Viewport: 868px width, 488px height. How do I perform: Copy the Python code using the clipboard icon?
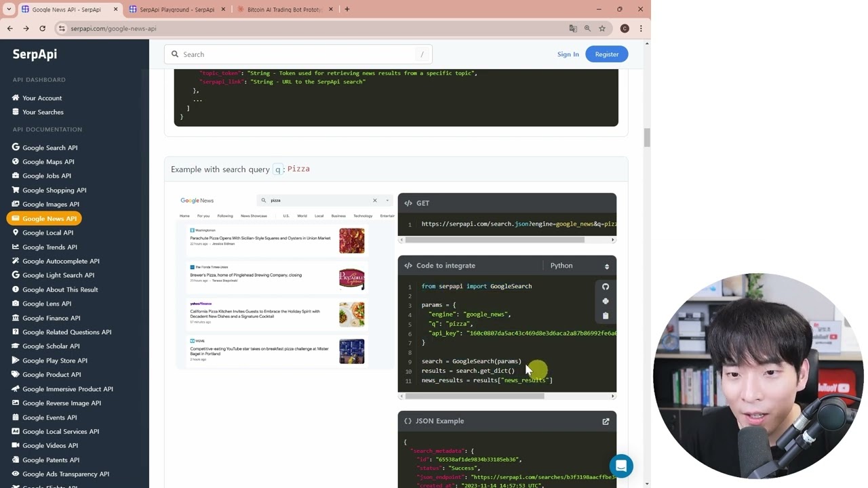coord(606,315)
